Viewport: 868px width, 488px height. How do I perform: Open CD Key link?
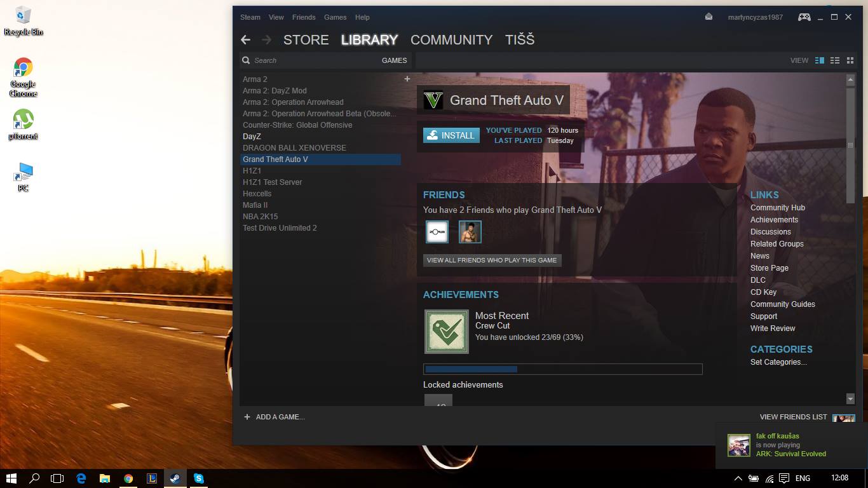click(763, 292)
